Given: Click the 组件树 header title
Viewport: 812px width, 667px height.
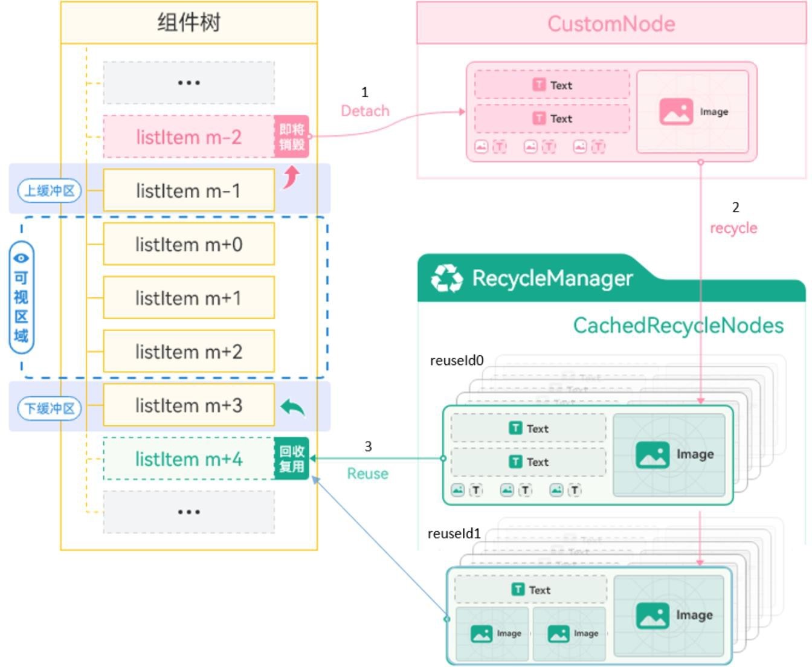Looking at the screenshot, I should tap(188, 22).
